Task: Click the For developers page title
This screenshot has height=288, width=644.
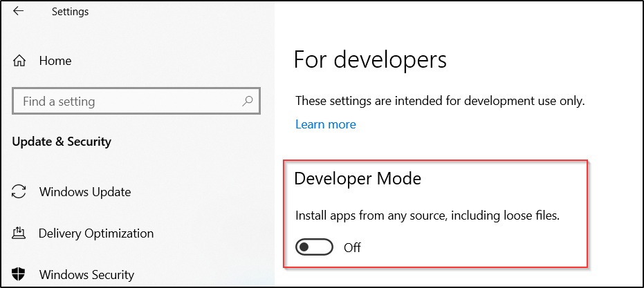Action: pyautogui.click(x=370, y=59)
